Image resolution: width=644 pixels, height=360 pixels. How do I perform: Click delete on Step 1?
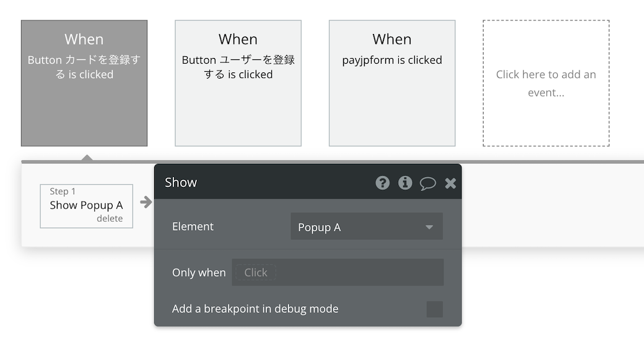(x=110, y=218)
